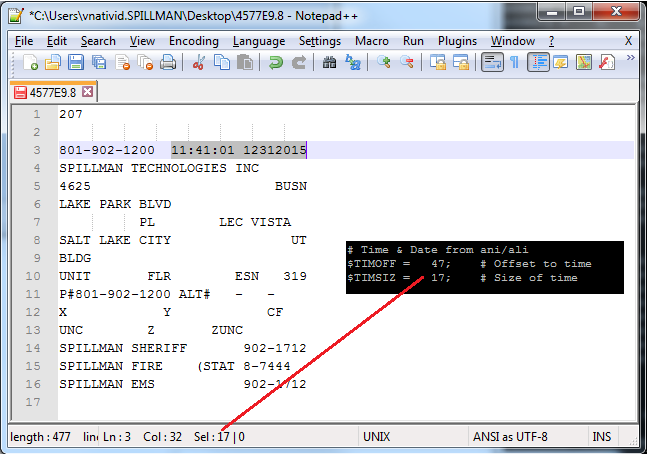Screen dimensions: 647x454
Task: Click the text 801-902-1200 on line 3
Action: tap(107, 150)
